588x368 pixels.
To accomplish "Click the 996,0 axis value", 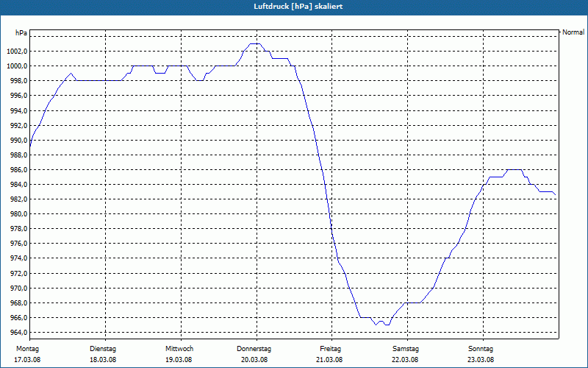I will coord(18,96).
